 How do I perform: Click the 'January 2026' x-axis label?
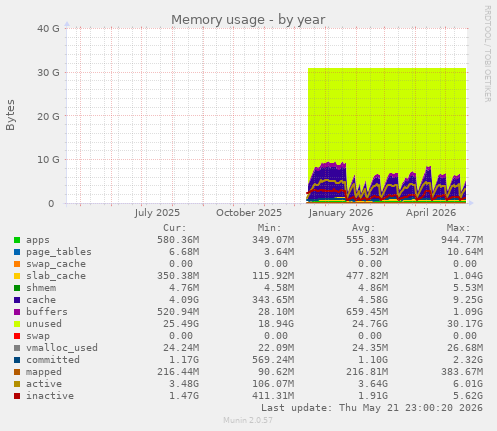(x=341, y=213)
